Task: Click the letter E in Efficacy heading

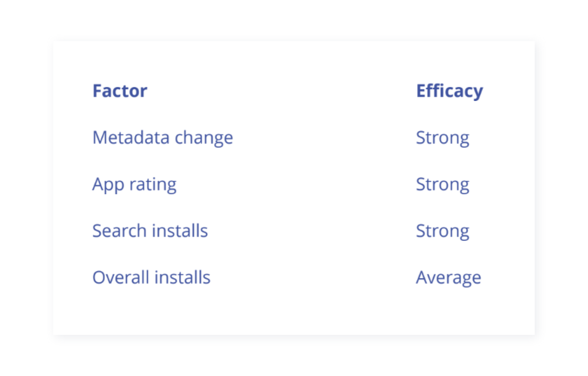Action: tap(421, 91)
